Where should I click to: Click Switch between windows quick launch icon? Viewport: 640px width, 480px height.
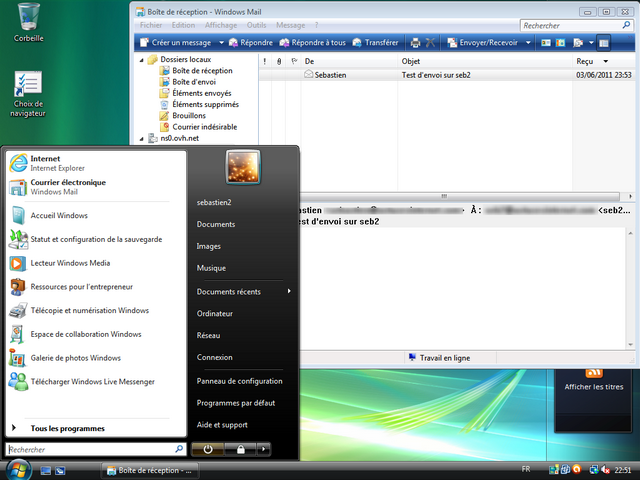click(x=60, y=471)
